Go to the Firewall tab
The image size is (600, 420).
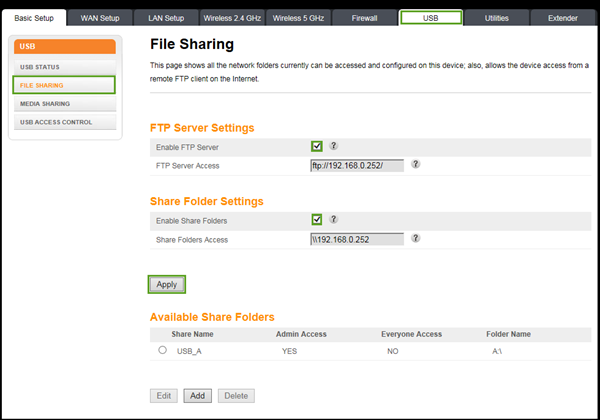point(364,18)
